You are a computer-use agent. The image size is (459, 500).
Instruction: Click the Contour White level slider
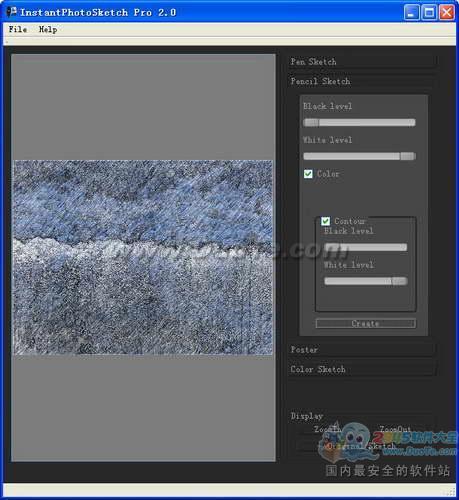pos(366,281)
